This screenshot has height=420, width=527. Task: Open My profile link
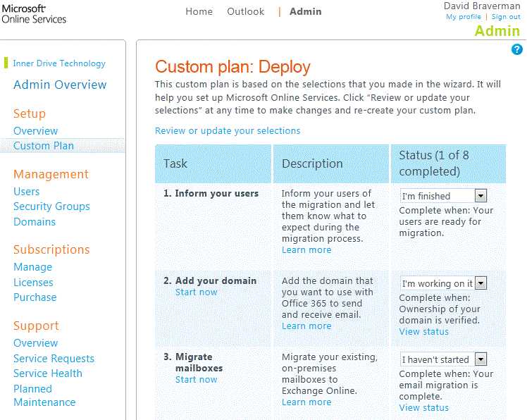pos(464,17)
